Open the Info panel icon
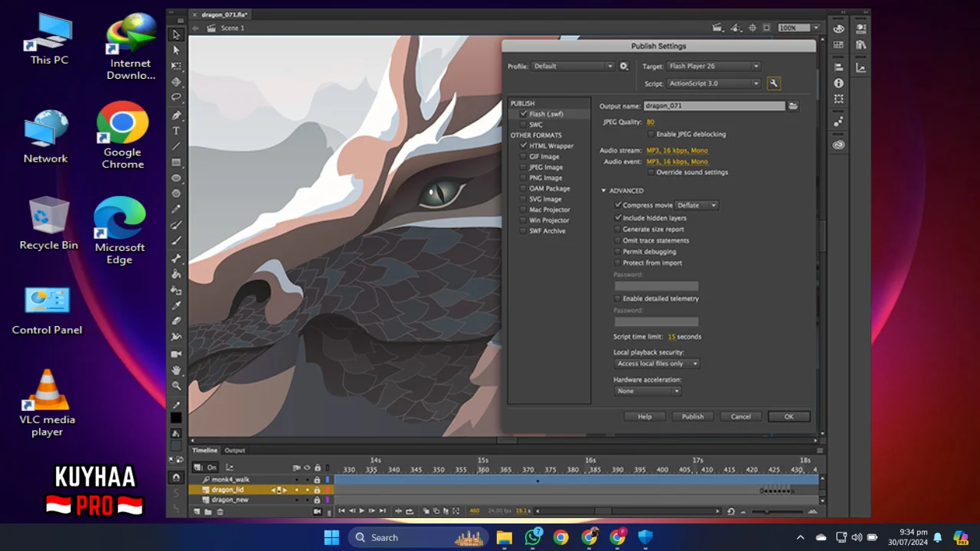Image resolution: width=980 pixels, height=551 pixels. click(838, 83)
